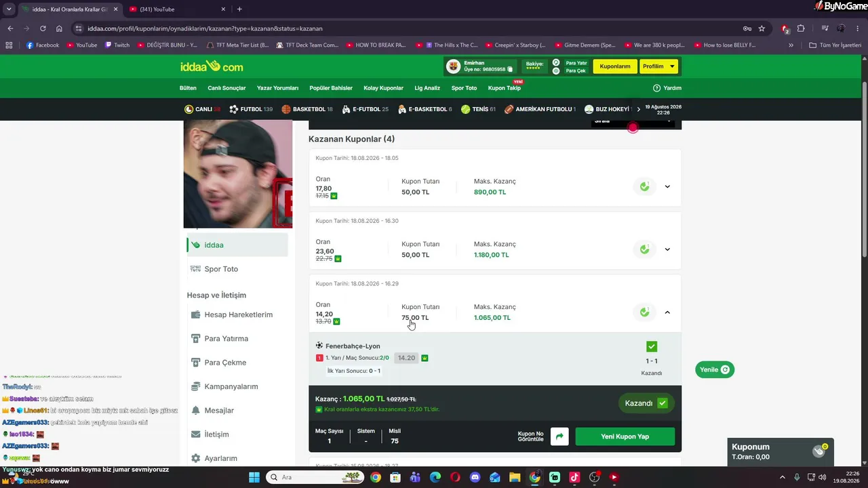Click the Windows taskbar search box
Screen dimensions: 868x488
pyautogui.click(x=315, y=477)
